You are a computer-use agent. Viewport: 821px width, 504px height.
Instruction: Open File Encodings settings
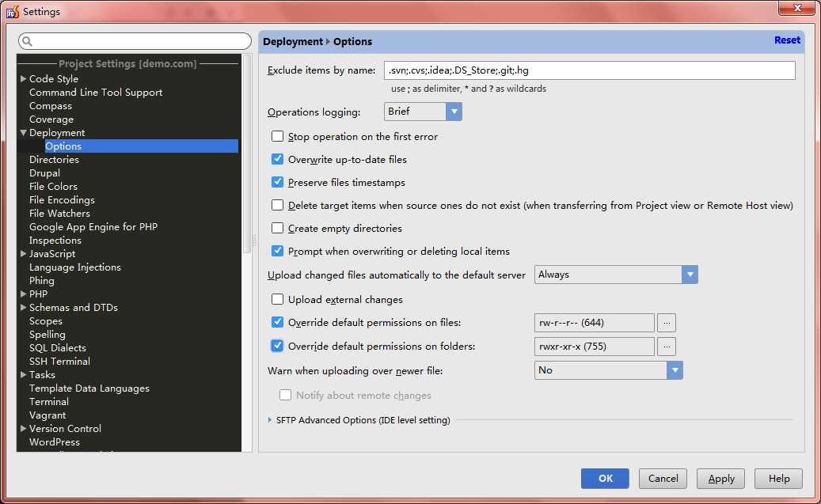pos(62,200)
